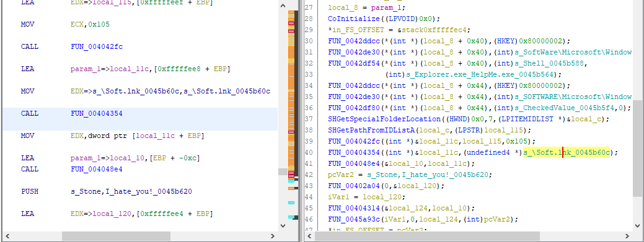644x242 pixels.
Task: Select FUN_00404354 in the highlighted CALL row
Action: point(97,114)
